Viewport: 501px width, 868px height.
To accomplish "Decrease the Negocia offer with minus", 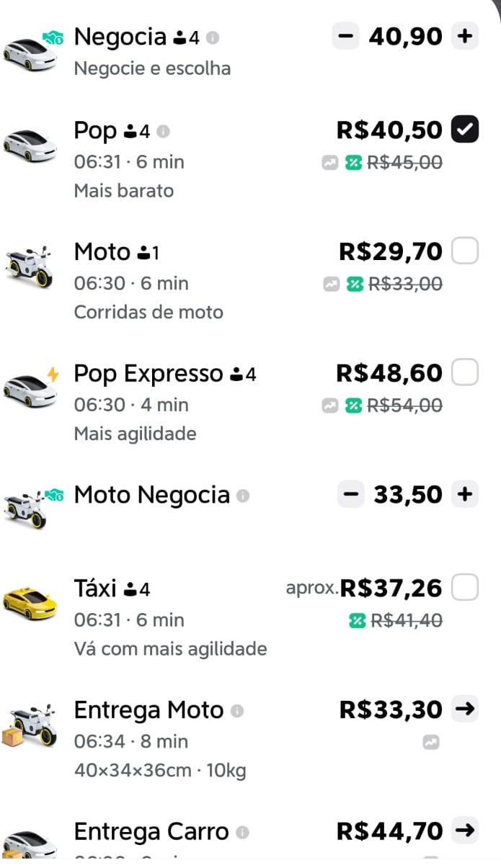I will coord(346,36).
